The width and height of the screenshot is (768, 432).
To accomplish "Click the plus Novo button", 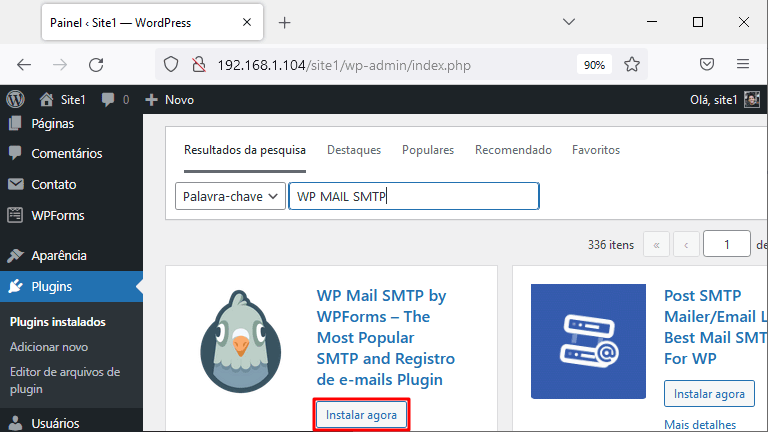I will pos(169,100).
